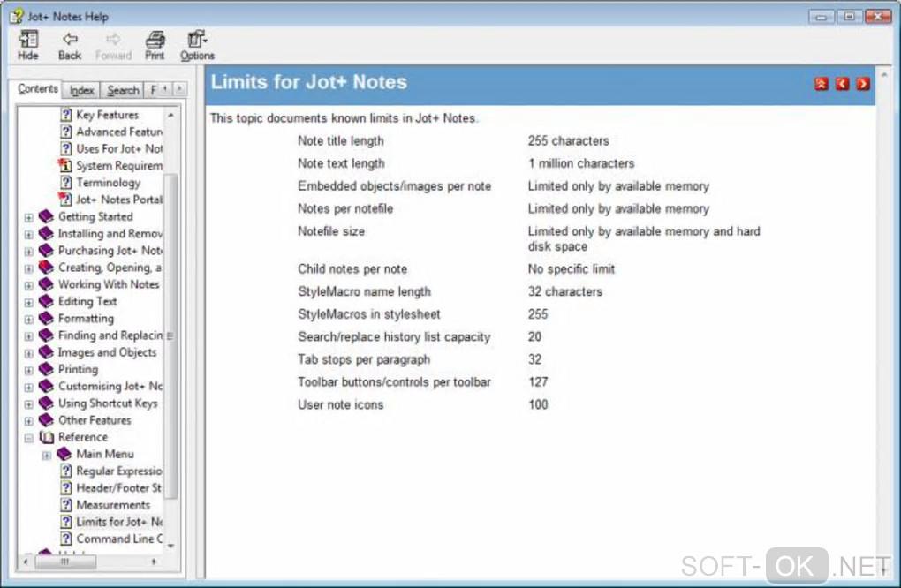This screenshot has height=588, width=901.
Task: Expand the Printing book
Action: [29, 370]
